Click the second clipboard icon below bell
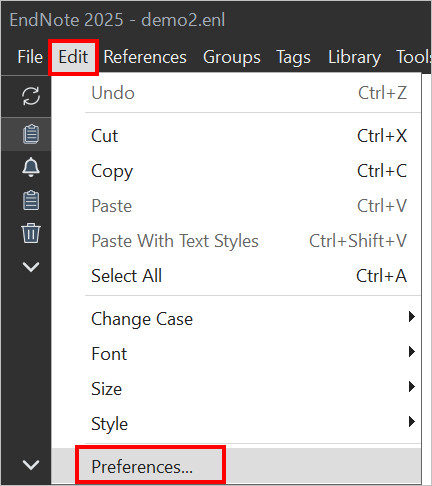The width and height of the screenshot is (432, 486). coord(31,200)
